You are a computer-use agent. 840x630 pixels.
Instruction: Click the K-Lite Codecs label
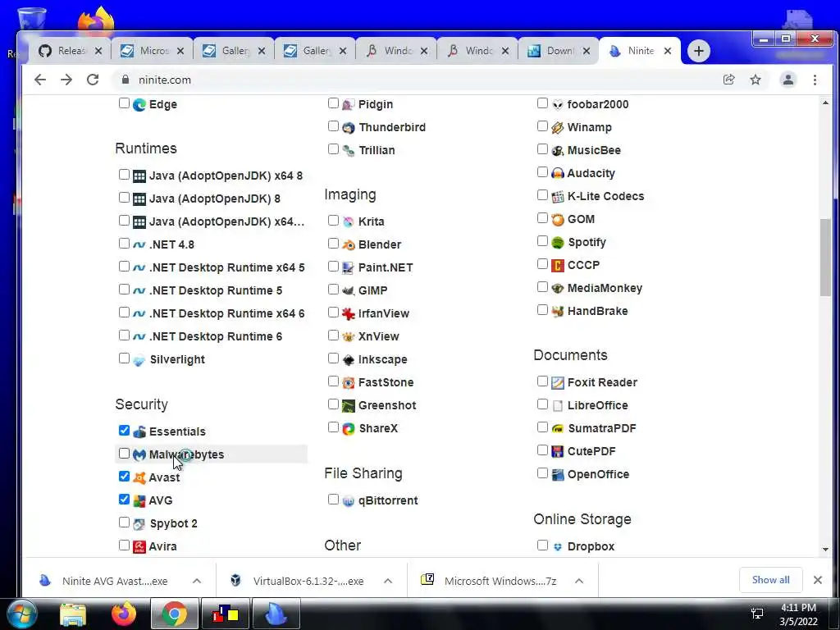pos(605,196)
